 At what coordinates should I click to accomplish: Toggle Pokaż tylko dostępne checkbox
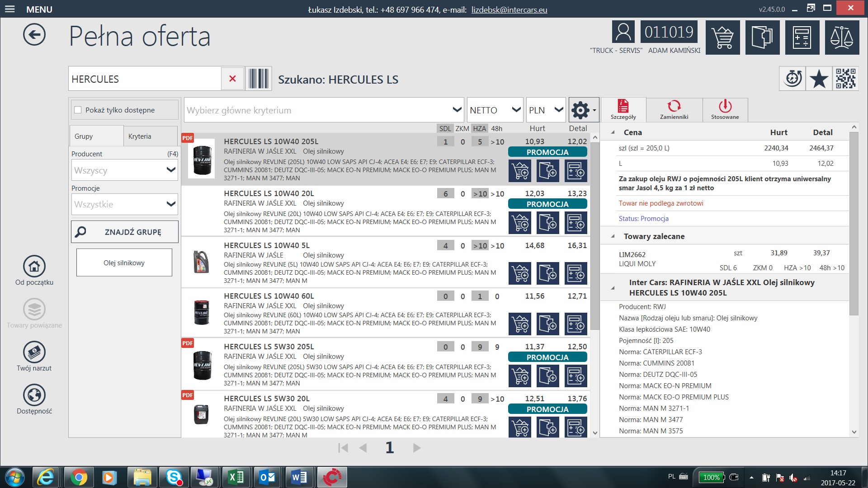78,110
